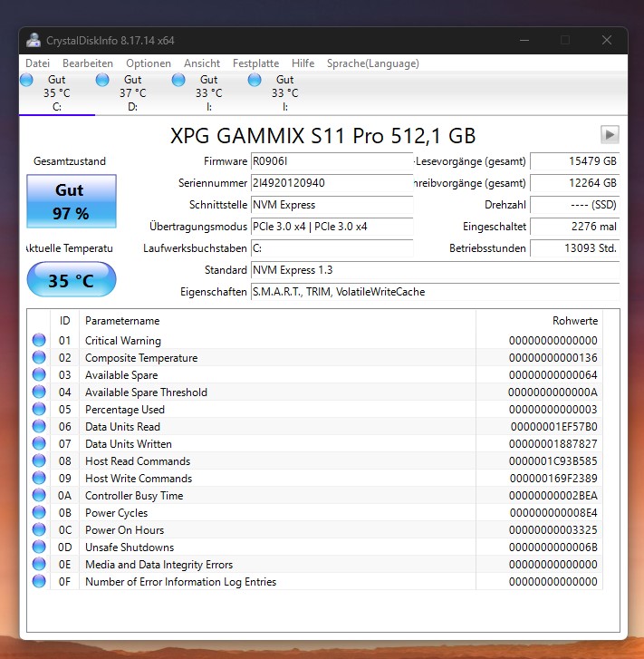Viewport: 644px width, 659px height.
Task: Open the Ansicht menu
Action: (x=202, y=63)
